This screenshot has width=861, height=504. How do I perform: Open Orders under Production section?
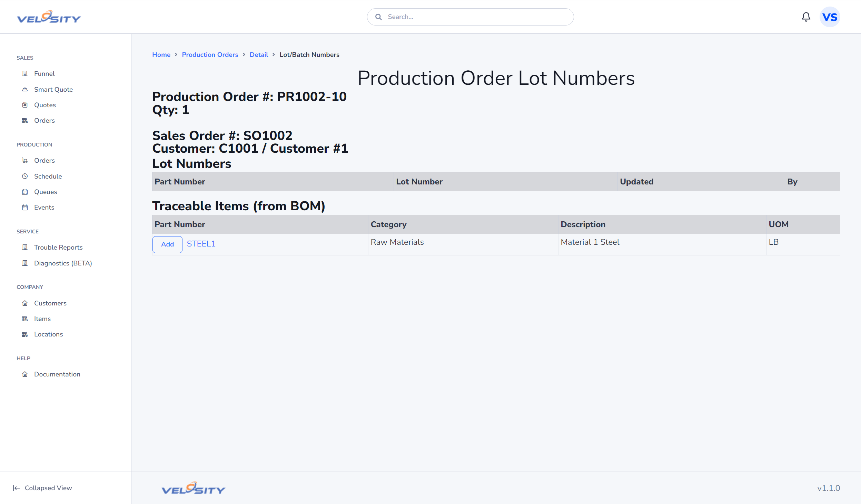[x=44, y=160]
